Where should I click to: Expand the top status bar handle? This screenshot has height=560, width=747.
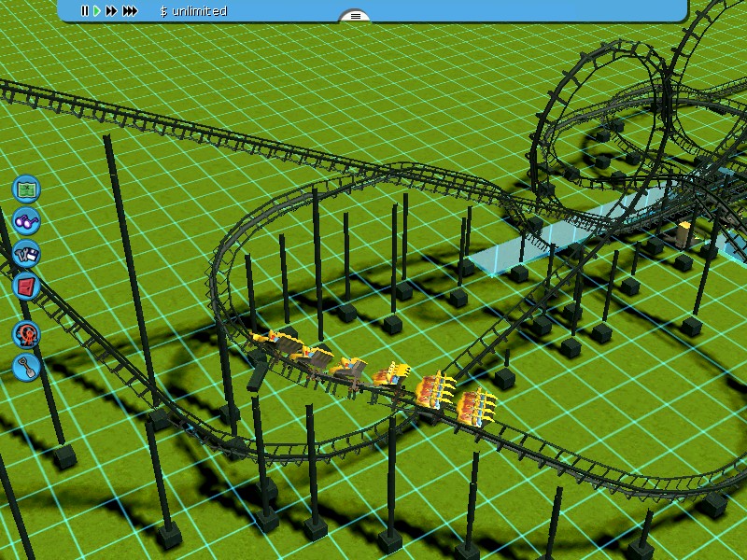click(x=354, y=16)
